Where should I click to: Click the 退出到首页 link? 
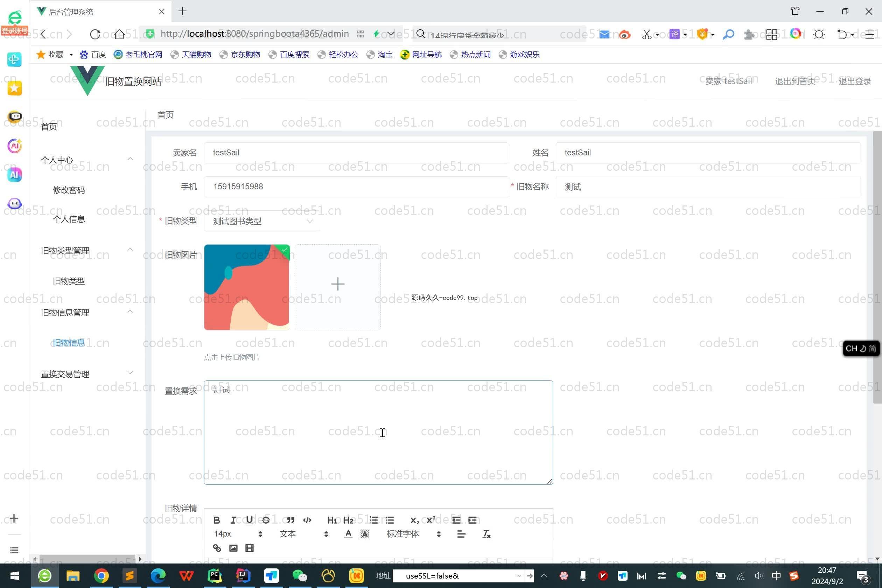(795, 81)
